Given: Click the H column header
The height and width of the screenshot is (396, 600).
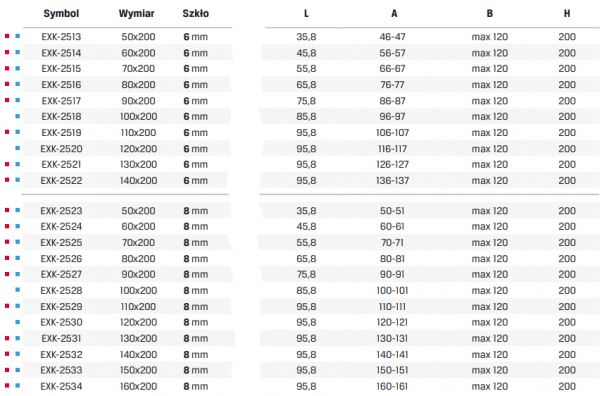Looking at the screenshot, I should (567, 14).
